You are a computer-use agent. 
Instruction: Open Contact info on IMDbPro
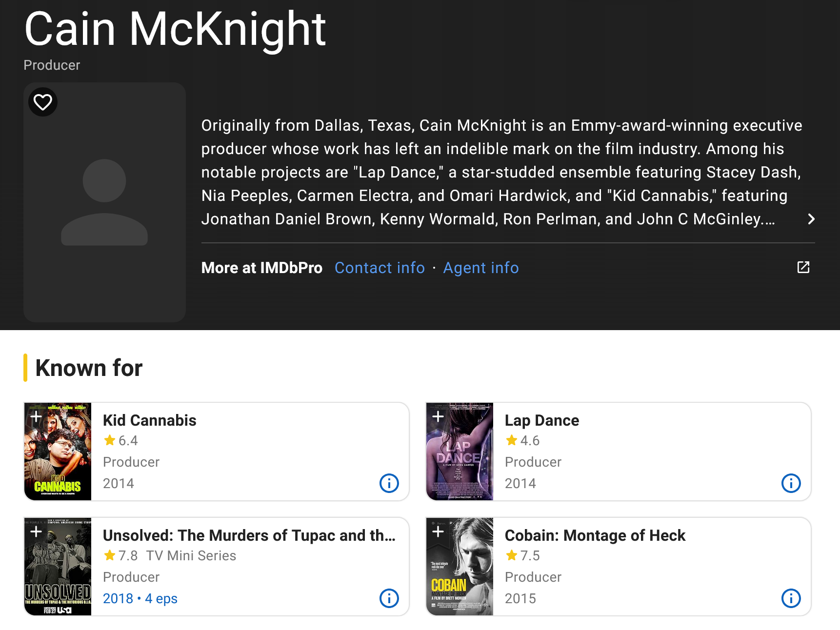tap(380, 268)
